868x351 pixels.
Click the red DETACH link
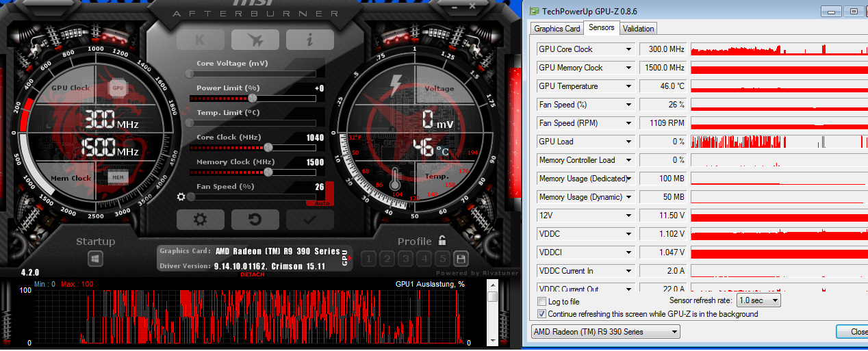point(253,274)
